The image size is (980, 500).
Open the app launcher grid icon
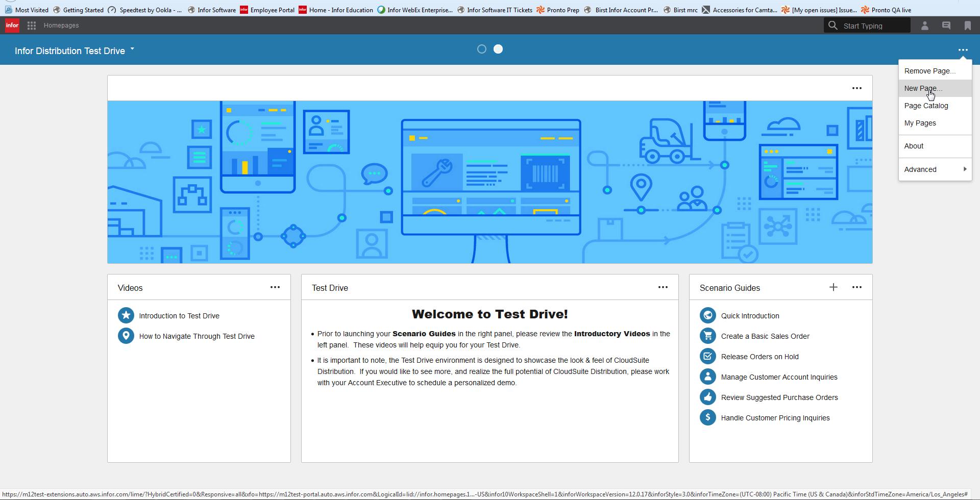click(32, 26)
